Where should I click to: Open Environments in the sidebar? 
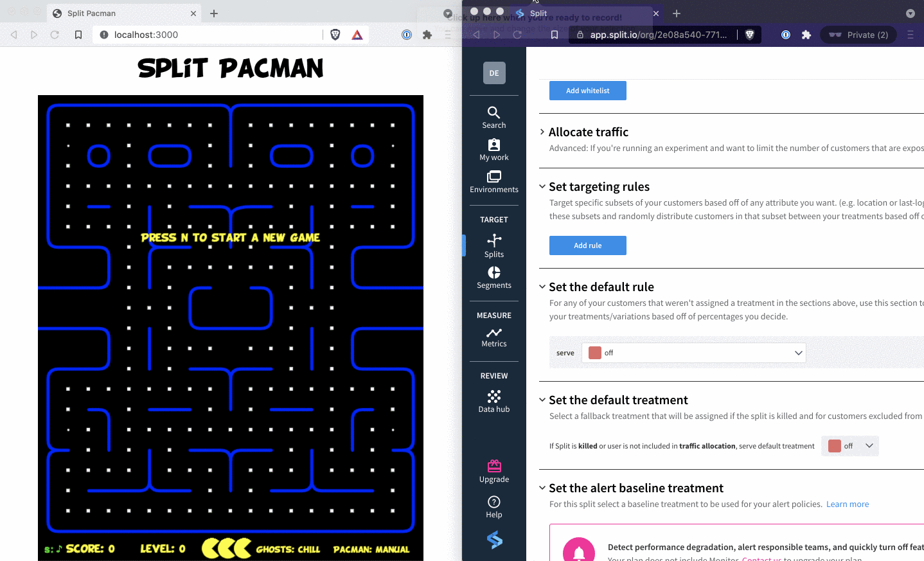pos(493,182)
